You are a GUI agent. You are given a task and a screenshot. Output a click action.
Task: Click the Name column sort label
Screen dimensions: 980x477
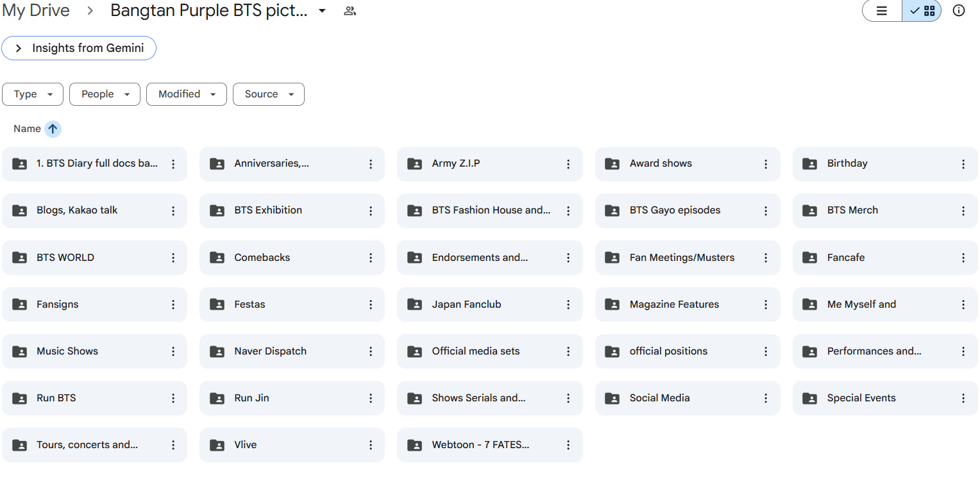tap(27, 129)
